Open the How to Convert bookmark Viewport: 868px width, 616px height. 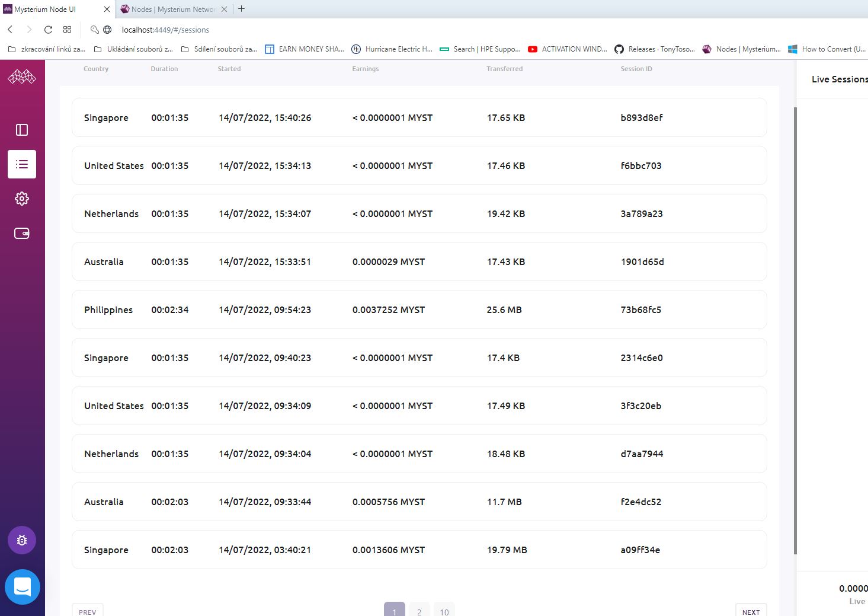point(827,49)
